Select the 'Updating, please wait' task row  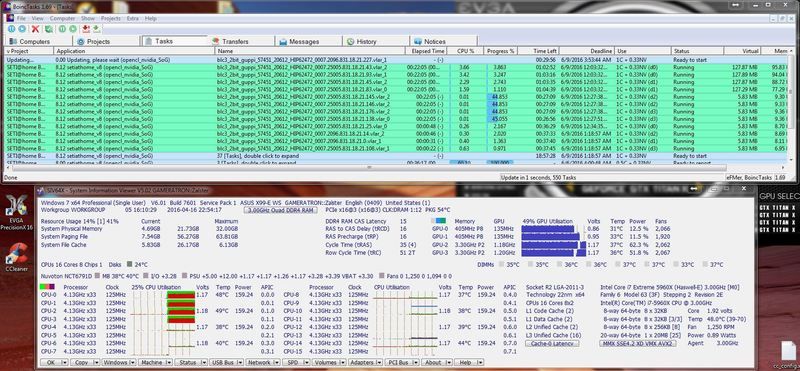[x=395, y=60]
